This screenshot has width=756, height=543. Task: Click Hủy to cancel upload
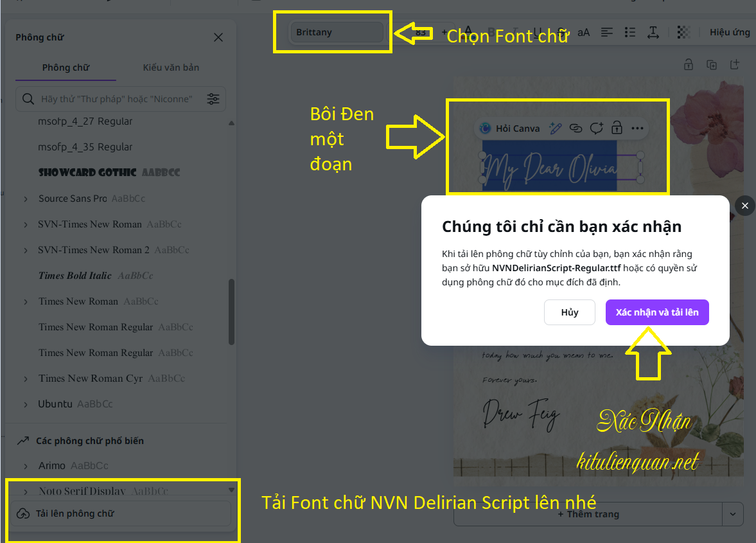(570, 312)
